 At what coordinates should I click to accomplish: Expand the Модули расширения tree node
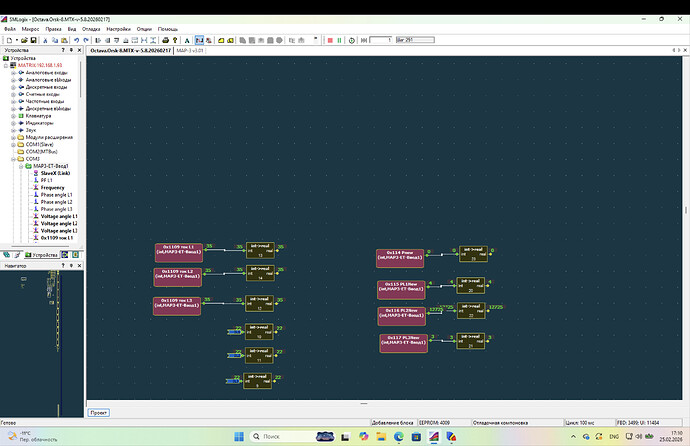(13, 137)
